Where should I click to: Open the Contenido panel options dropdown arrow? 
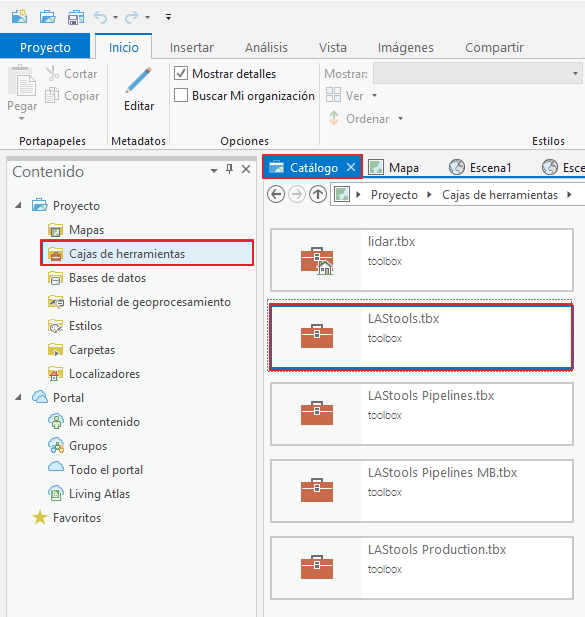click(x=214, y=170)
